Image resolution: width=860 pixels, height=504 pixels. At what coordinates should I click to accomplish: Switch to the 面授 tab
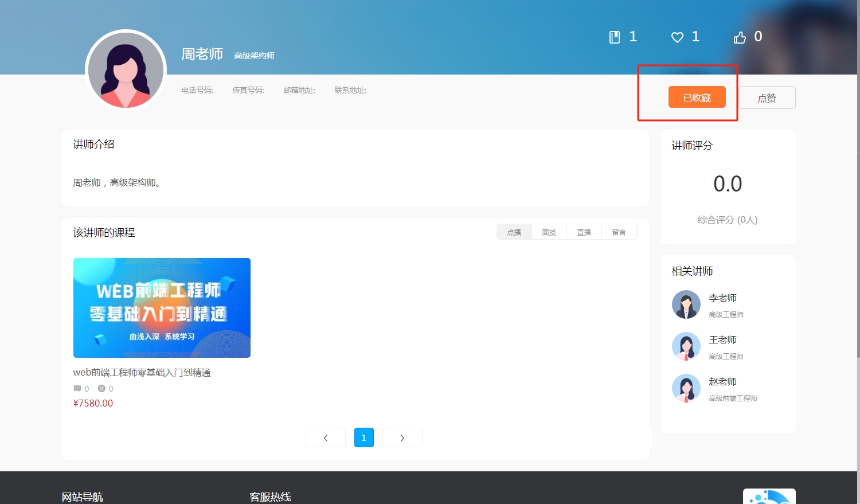pyautogui.click(x=549, y=232)
